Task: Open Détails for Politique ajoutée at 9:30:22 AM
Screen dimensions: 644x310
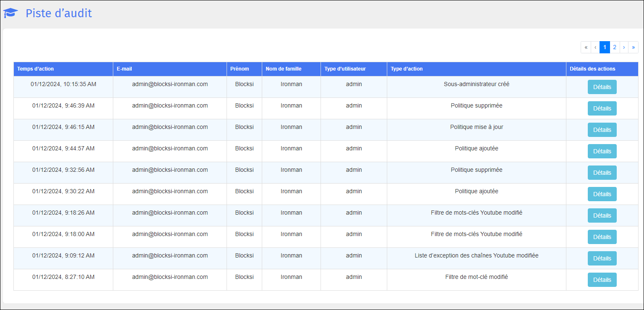Action: (602, 194)
